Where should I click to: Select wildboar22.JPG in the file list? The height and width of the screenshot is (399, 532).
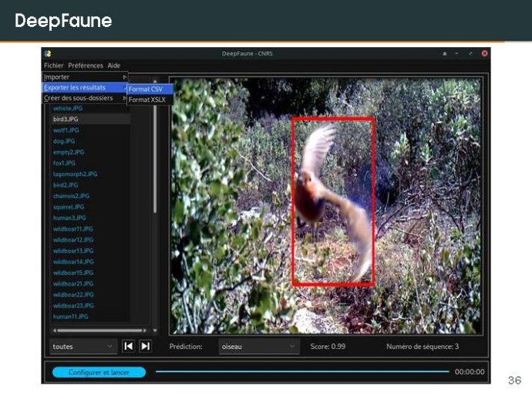pyautogui.click(x=73, y=295)
